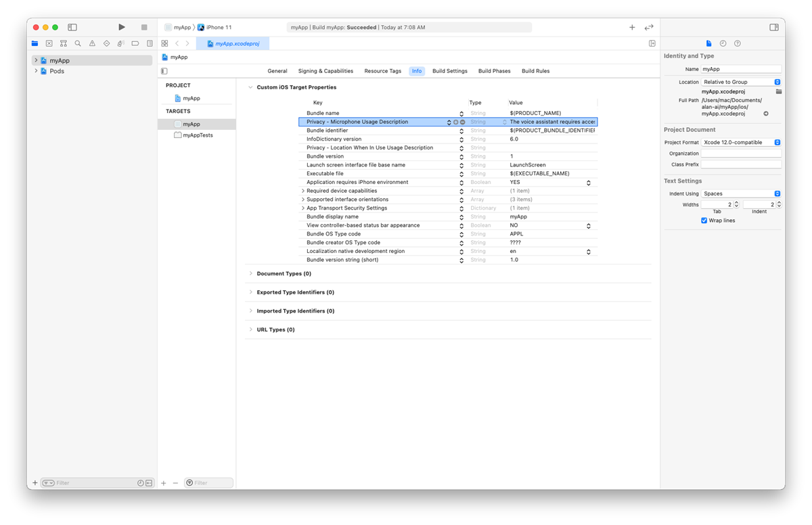Image resolution: width=812 pixels, height=525 pixels.
Task: Open the Signing & Capabilities tab
Action: click(x=325, y=71)
